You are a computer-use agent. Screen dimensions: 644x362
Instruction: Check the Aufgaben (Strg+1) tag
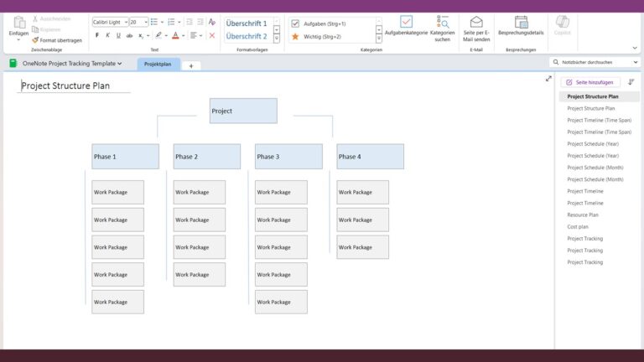[x=320, y=23]
